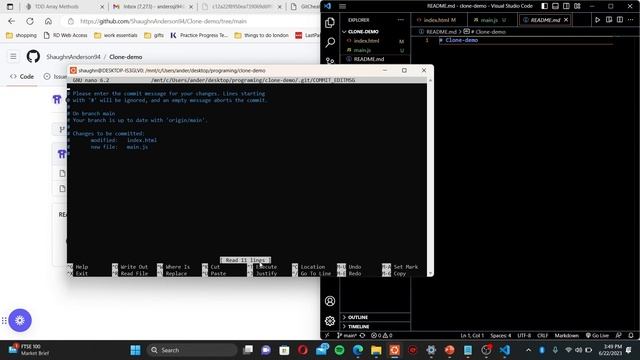Open the Manage gear in VS Code
Viewport: 640px width, 360px height.
point(330,321)
